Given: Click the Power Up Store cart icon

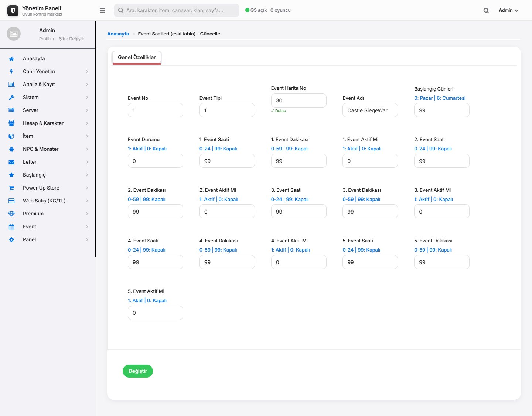Looking at the screenshot, I should tap(11, 188).
